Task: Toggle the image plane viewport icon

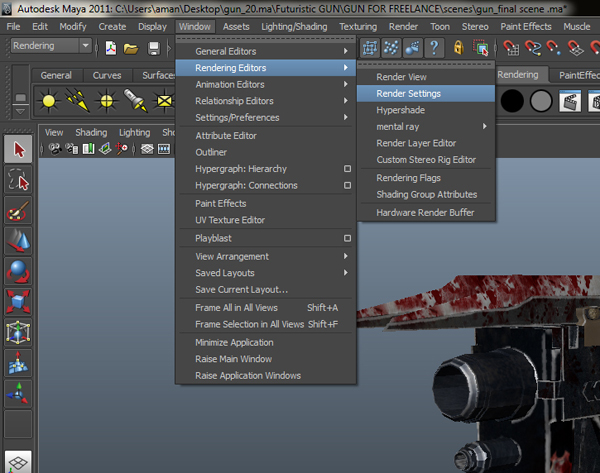Action: click(105, 149)
